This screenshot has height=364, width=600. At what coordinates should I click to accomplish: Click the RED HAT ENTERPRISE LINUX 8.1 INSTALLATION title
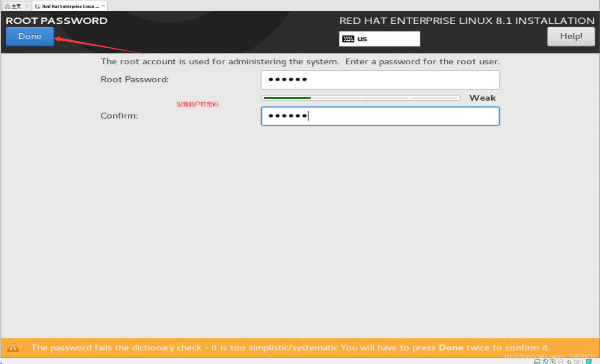(467, 21)
